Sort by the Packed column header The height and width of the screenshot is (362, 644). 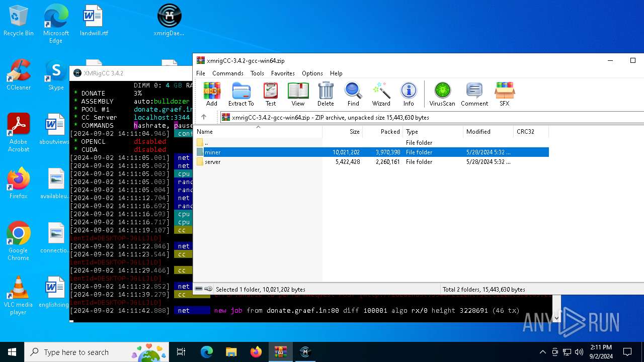point(383,132)
